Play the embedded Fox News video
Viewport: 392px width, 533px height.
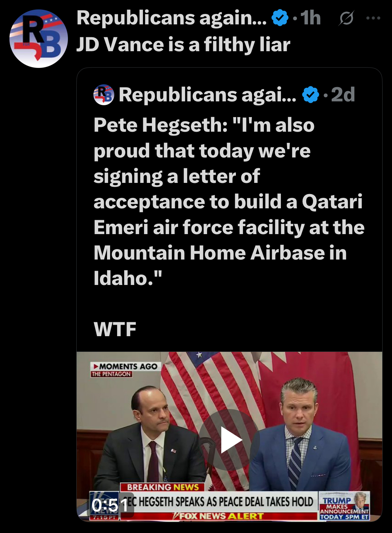229,440
